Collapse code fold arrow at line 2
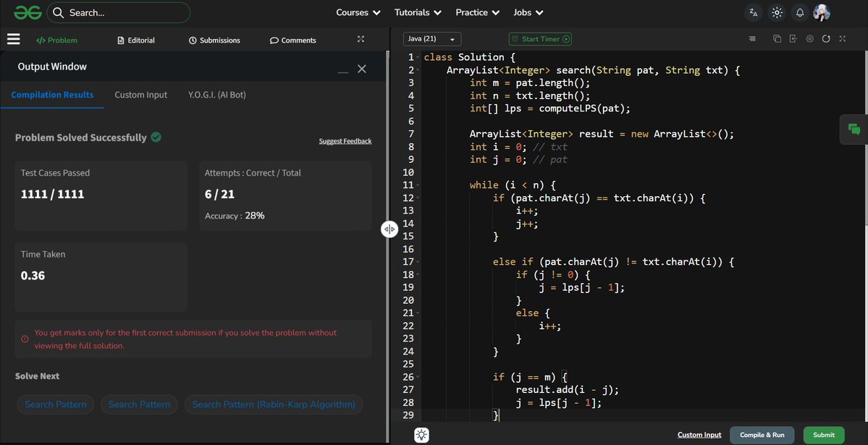Image resolution: width=868 pixels, height=445 pixels. [418, 70]
